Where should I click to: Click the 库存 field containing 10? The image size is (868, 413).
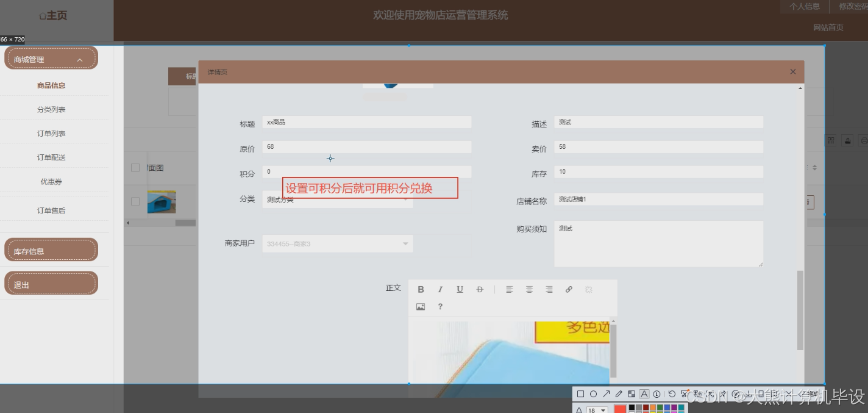pos(658,172)
